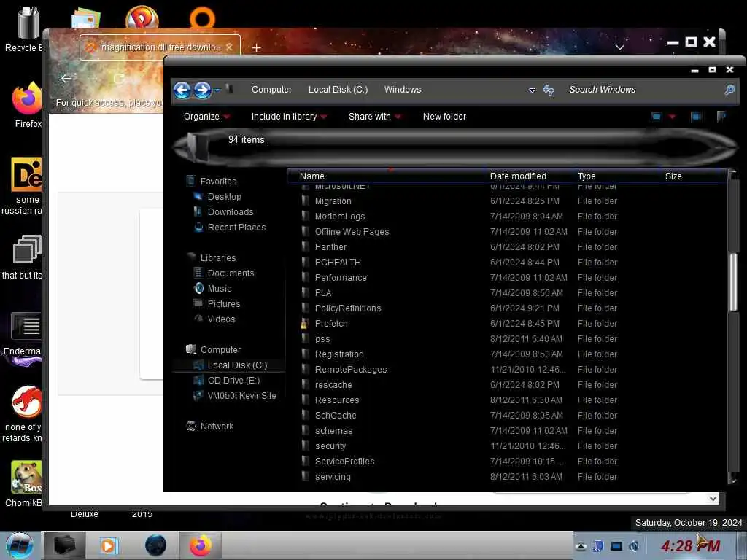The image size is (747, 560).
Task: Click the refresh icon beside the address bar
Action: 549,90
